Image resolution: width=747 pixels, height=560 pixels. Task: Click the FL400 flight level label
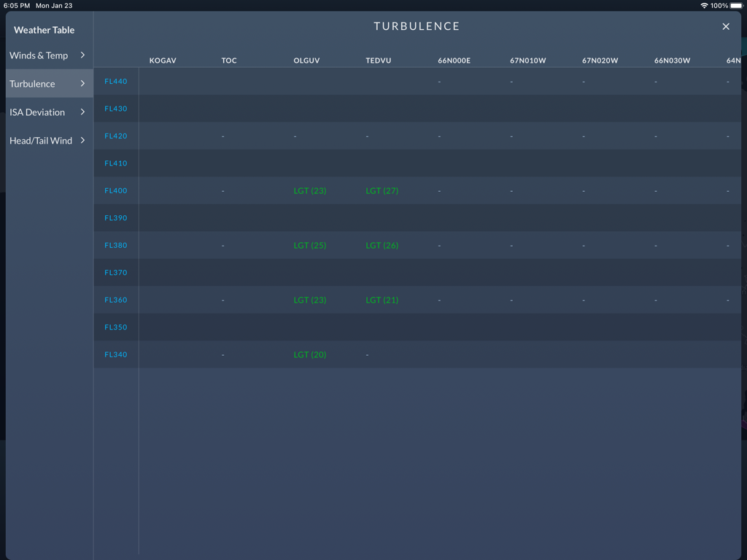click(115, 190)
